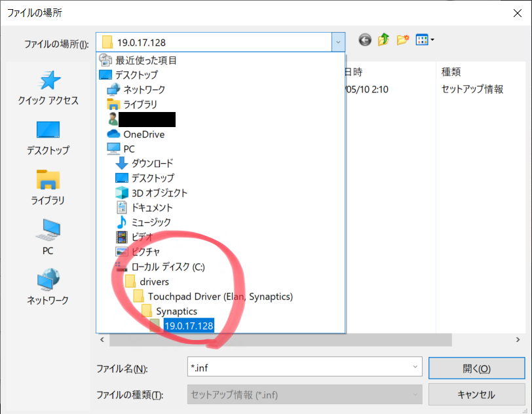532x414 pixels.
Task: Click the file name input field
Action: 298,367
